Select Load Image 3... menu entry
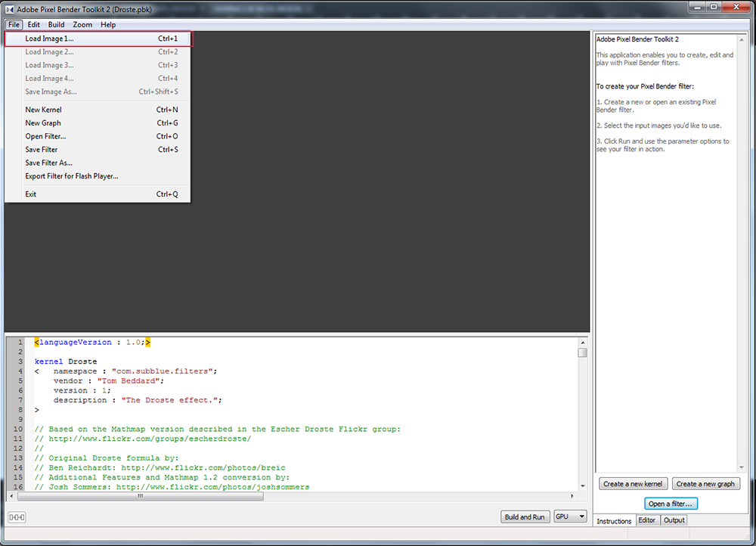This screenshot has width=756, height=546. coord(98,65)
